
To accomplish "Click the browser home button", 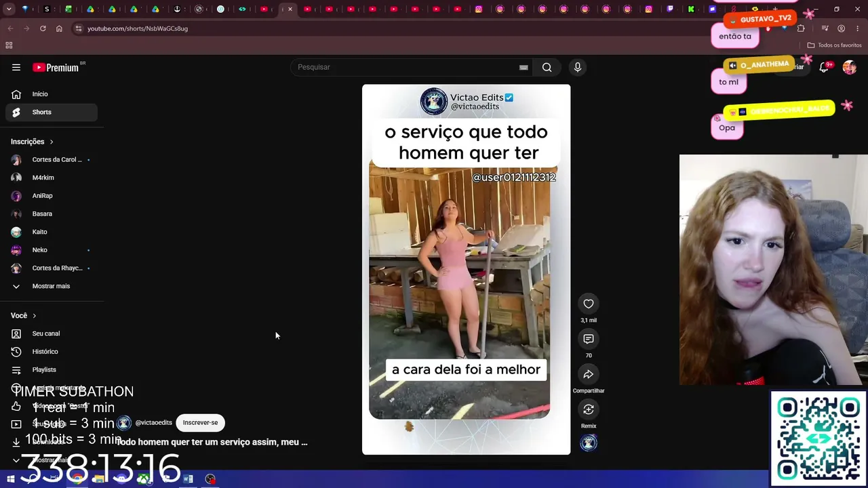I will click(x=59, y=28).
